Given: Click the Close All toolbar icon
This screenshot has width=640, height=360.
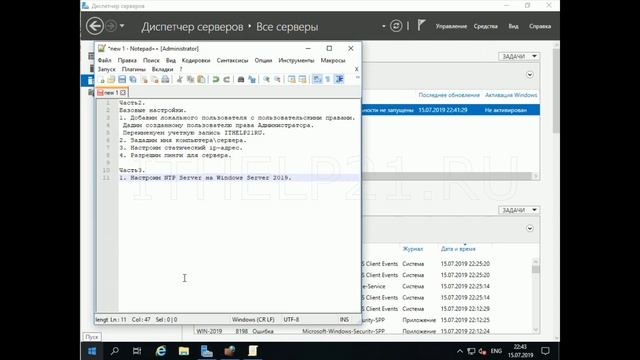Looking at the screenshot, I should coord(155,79).
